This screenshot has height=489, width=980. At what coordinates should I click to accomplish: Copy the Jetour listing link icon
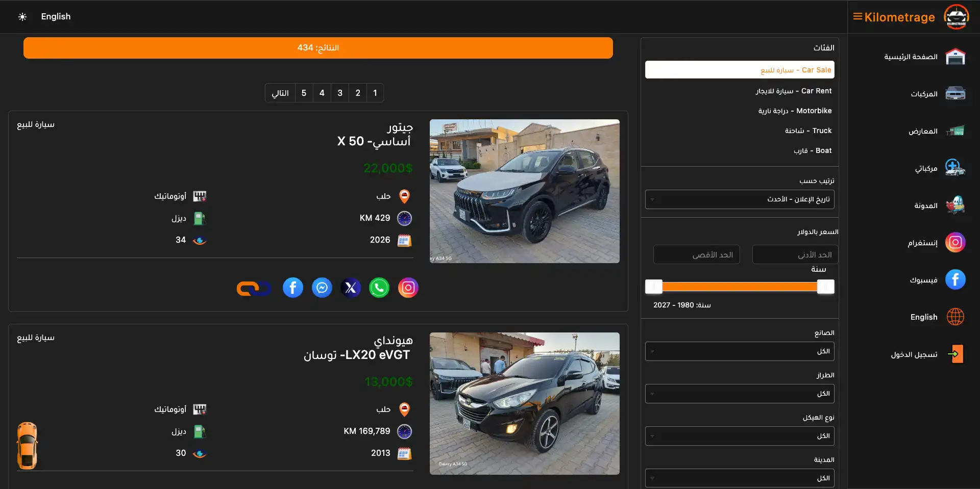[254, 289]
